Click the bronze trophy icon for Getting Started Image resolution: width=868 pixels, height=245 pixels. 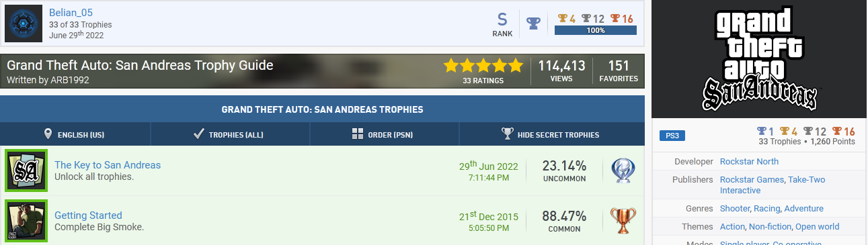click(x=623, y=221)
